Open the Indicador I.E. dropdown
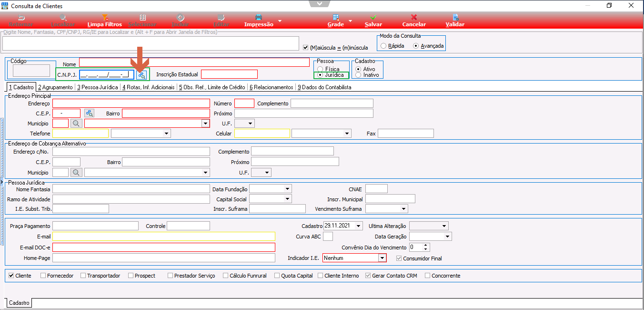 (382, 258)
